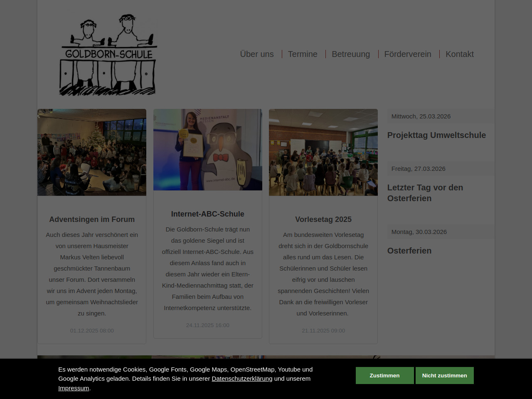Click the Goldborn-Schule logo
The height and width of the screenshot is (399, 532).
click(x=108, y=55)
